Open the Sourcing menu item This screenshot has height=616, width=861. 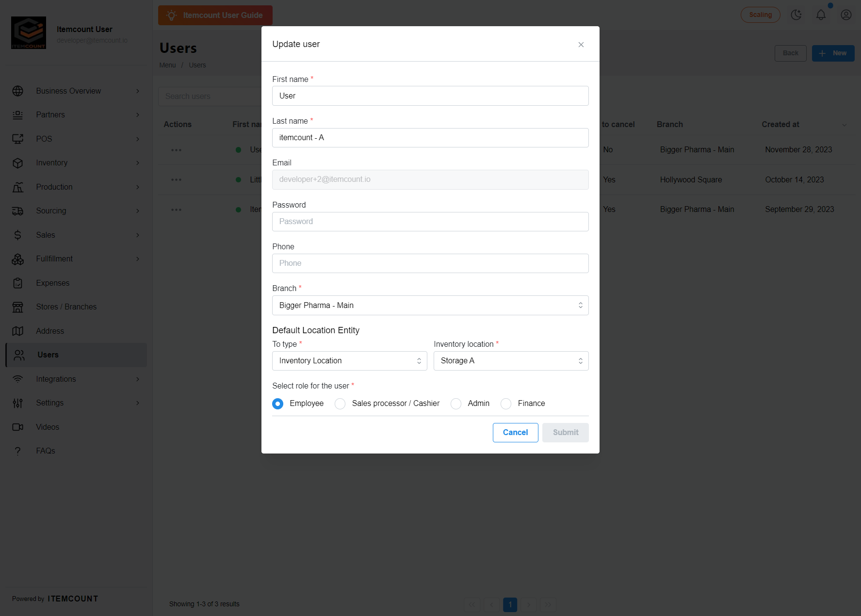click(76, 211)
